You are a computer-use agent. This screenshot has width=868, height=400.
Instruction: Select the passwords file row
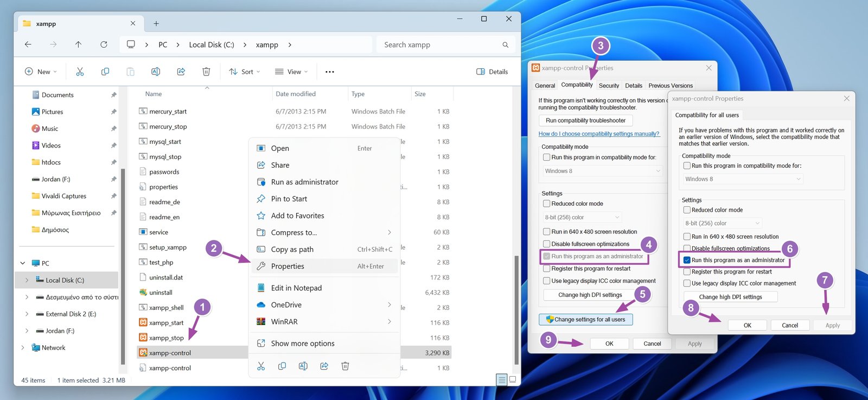pyautogui.click(x=295, y=172)
